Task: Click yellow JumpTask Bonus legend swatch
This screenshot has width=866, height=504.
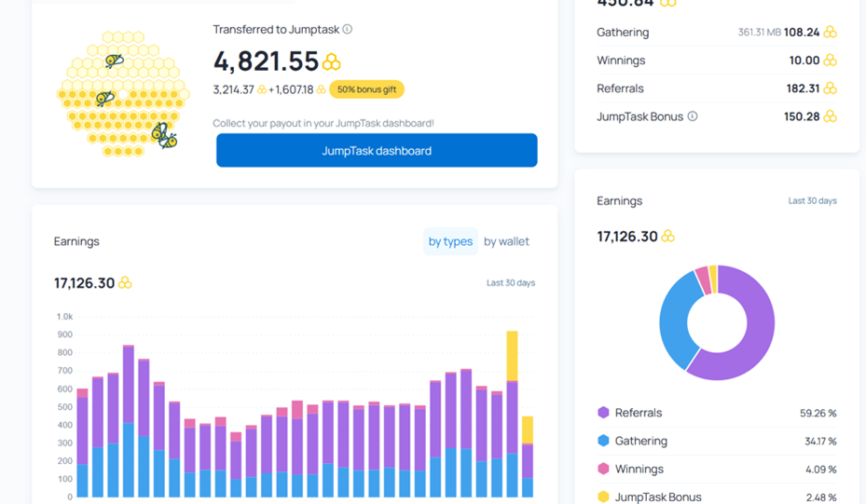Action: [x=603, y=497]
